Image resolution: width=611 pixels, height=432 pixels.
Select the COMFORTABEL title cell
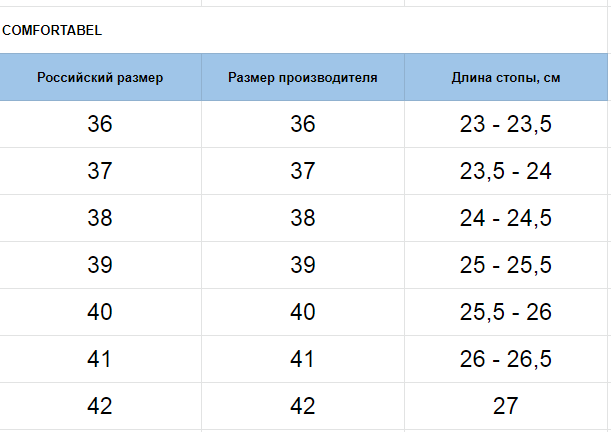click(x=304, y=30)
